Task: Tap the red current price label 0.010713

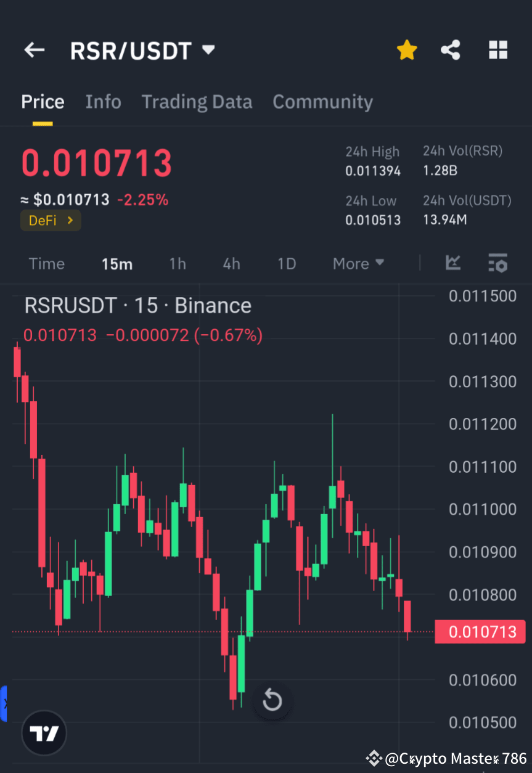Action: tap(480, 631)
